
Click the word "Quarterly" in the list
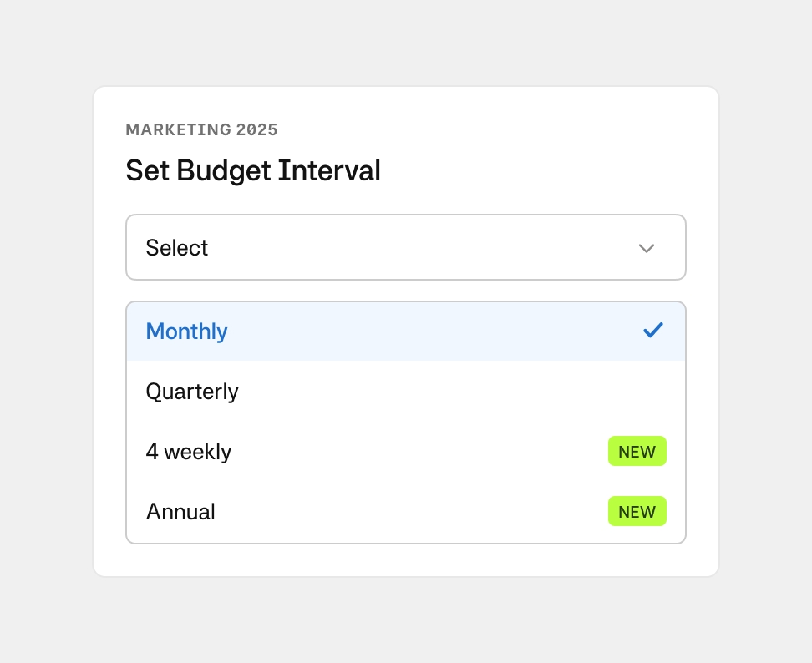click(192, 392)
